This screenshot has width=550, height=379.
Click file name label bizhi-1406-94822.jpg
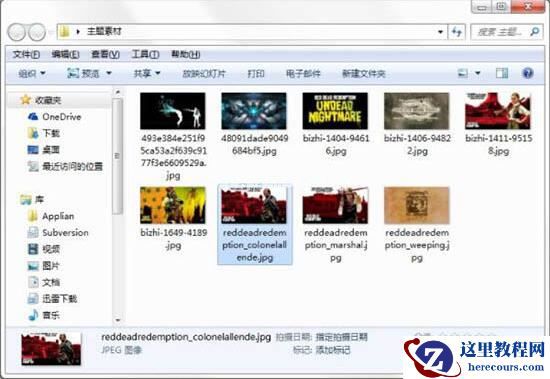(x=417, y=145)
